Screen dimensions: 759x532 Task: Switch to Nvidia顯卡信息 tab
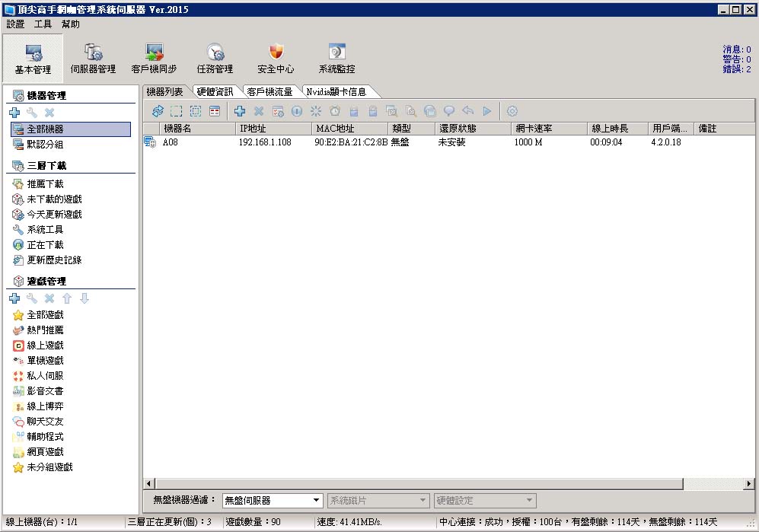[x=336, y=92]
